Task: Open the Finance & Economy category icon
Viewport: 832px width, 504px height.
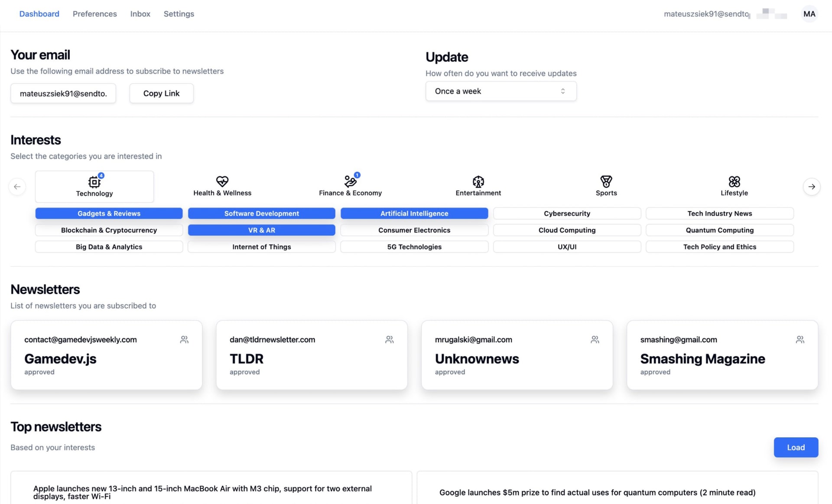Action: (350, 181)
